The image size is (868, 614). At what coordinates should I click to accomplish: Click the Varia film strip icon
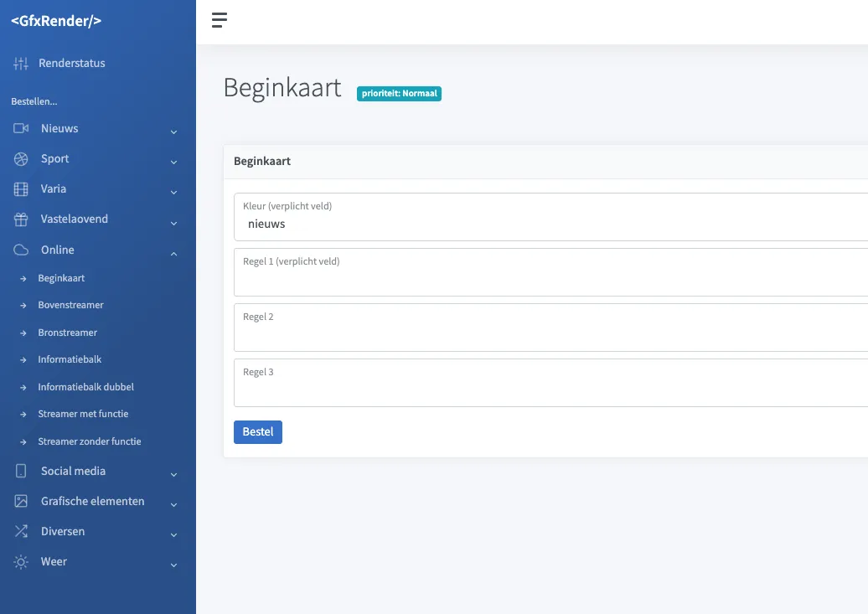[21, 189]
